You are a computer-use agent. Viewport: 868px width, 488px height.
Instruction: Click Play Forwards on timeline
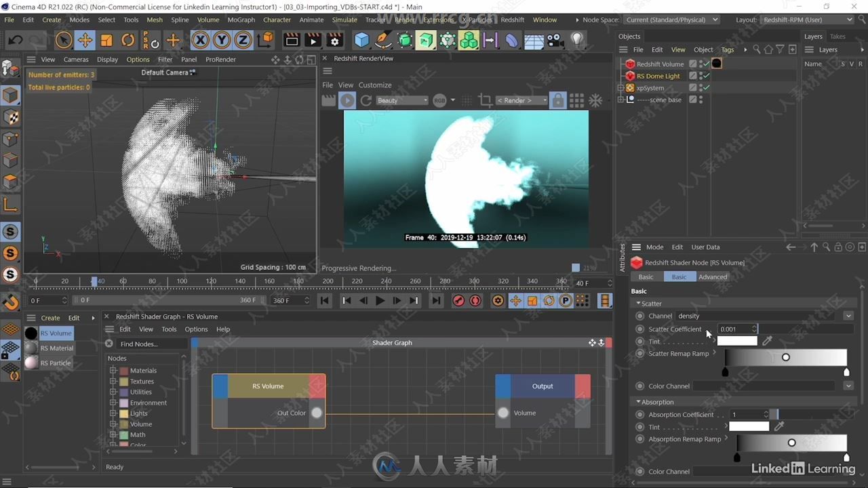tap(380, 300)
